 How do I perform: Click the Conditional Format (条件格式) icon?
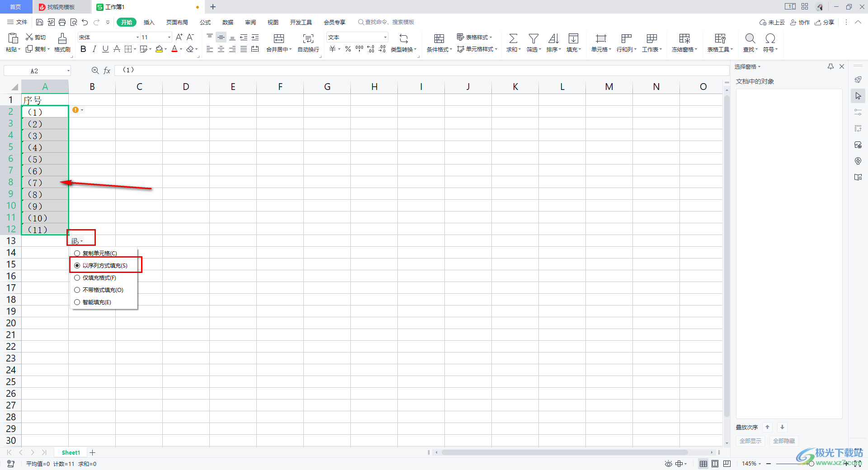click(439, 38)
